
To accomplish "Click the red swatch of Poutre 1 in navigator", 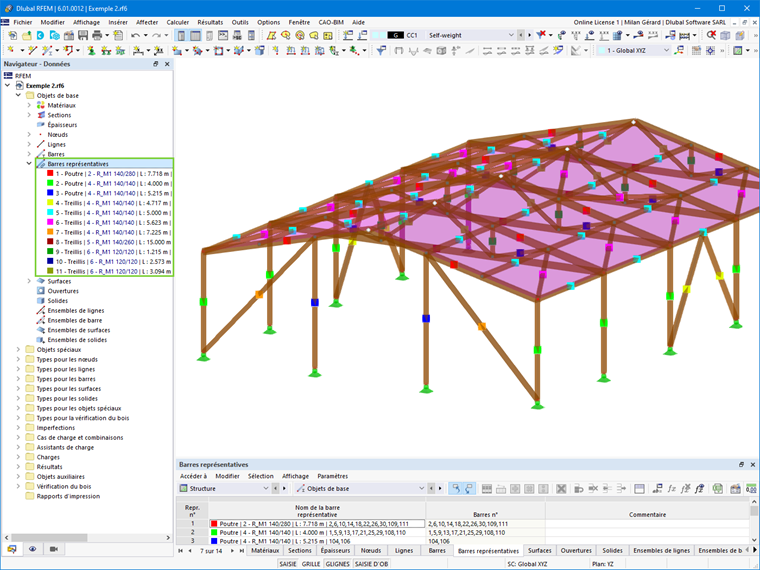I will pyautogui.click(x=50, y=173).
